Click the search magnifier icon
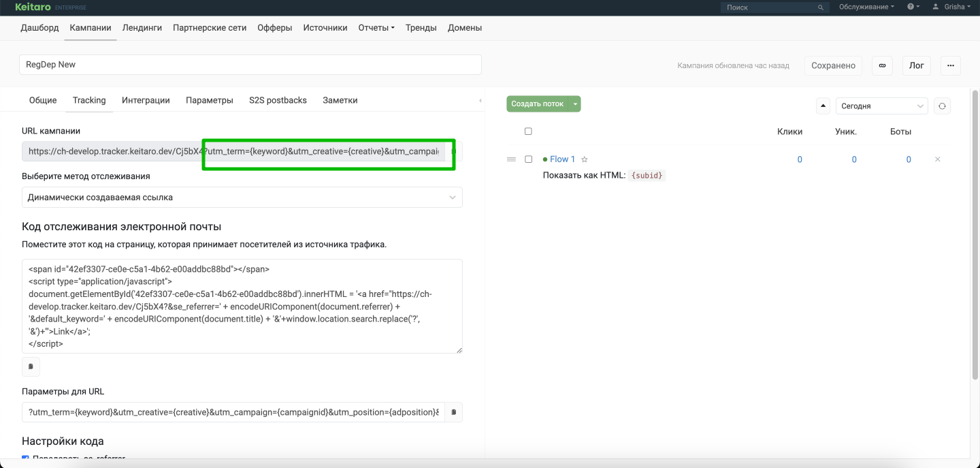Image resolution: width=980 pixels, height=468 pixels. 822,7
